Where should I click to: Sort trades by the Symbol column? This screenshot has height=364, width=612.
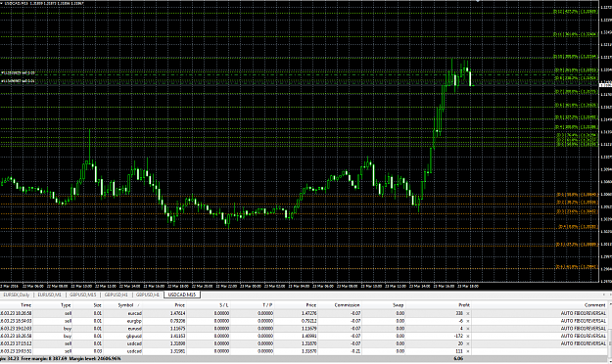[125, 305]
